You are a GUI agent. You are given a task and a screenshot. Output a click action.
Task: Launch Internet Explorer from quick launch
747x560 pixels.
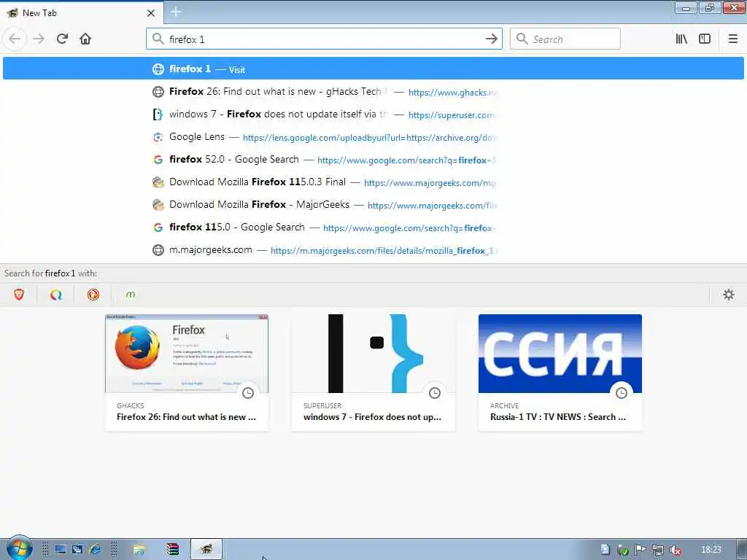(x=95, y=550)
